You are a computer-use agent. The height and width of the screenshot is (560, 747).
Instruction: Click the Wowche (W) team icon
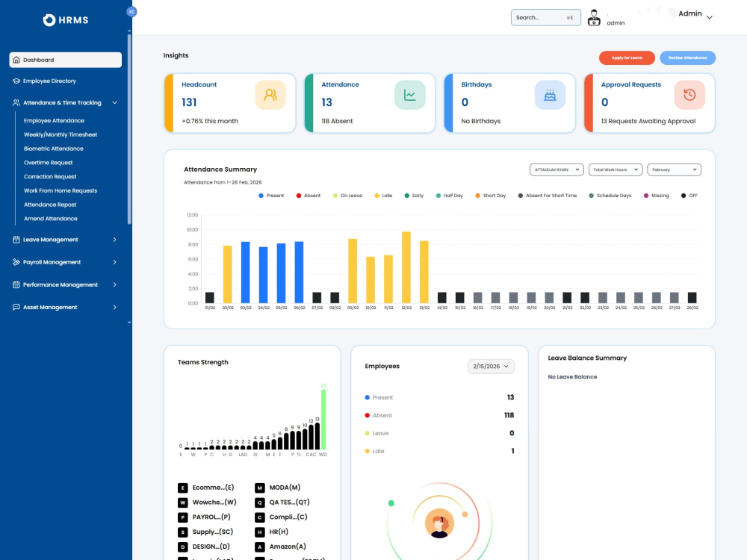(x=182, y=503)
